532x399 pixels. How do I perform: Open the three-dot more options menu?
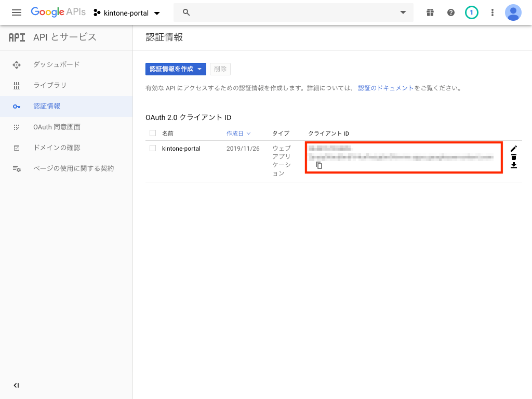coord(492,12)
